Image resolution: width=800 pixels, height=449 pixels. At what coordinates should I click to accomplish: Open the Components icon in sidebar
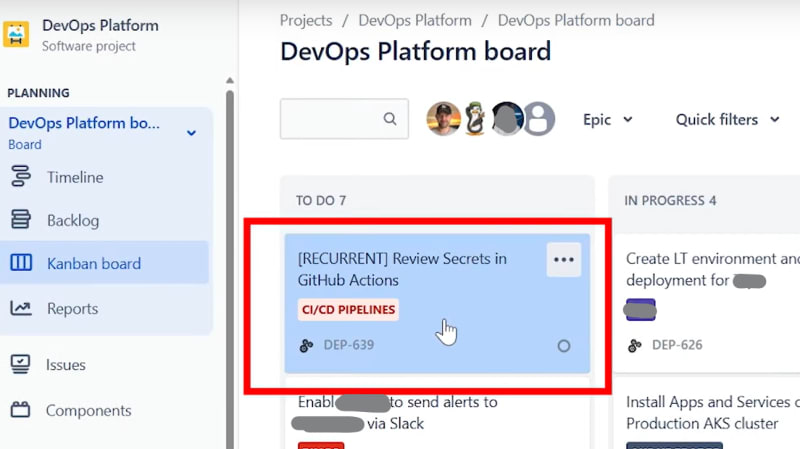tap(20, 410)
